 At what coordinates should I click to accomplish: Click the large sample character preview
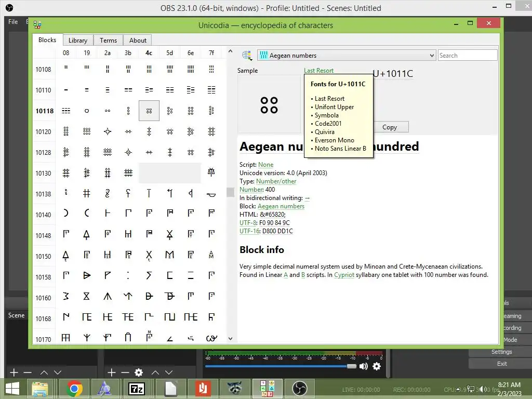pos(269,104)
